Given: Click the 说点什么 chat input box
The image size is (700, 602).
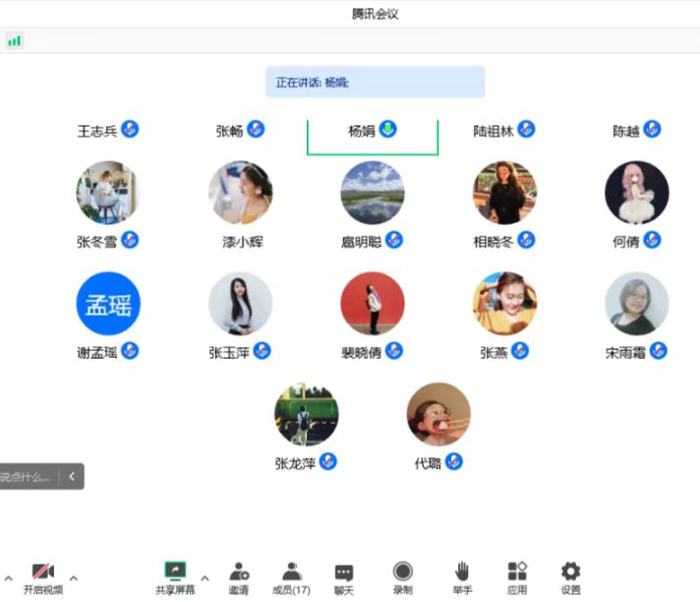Looking at the screenshot, I should (27, 477).
